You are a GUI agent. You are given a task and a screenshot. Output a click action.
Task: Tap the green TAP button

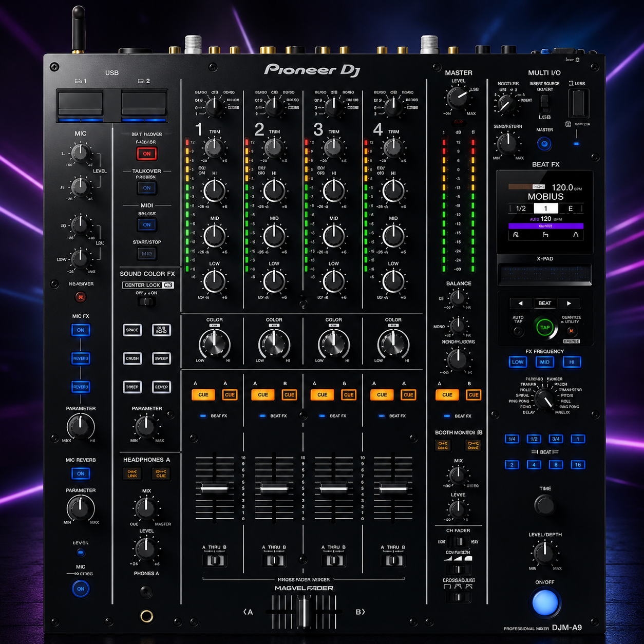tap(545, 328)
